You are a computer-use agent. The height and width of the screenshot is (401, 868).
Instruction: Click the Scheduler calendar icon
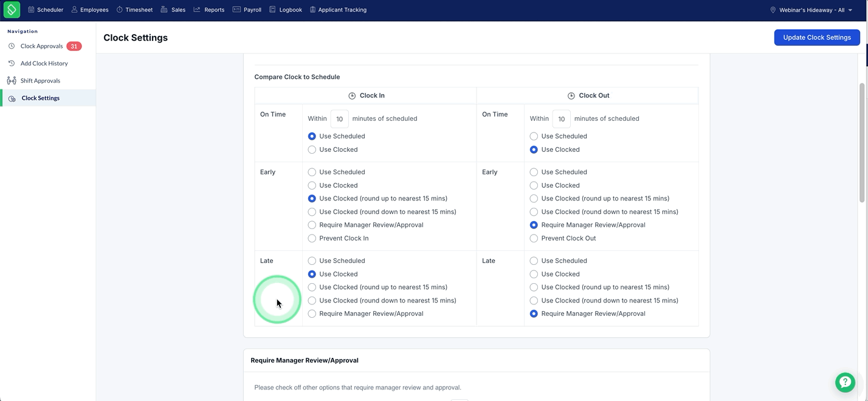pos(31,10)
